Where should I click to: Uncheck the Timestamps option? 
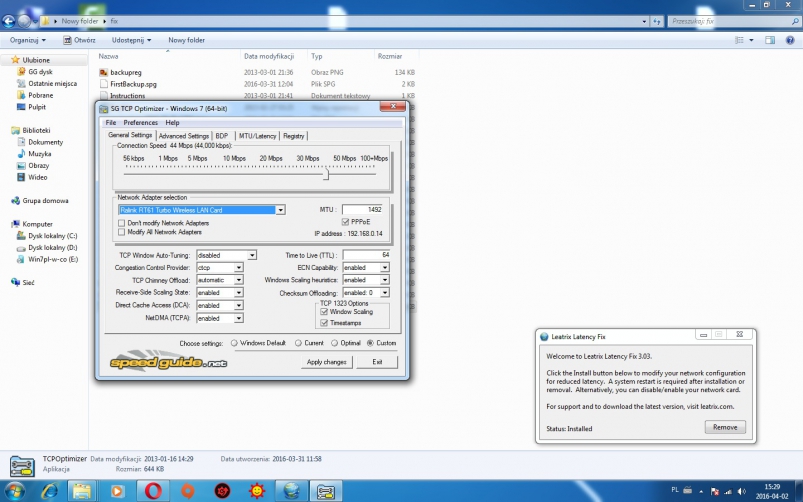323,323
